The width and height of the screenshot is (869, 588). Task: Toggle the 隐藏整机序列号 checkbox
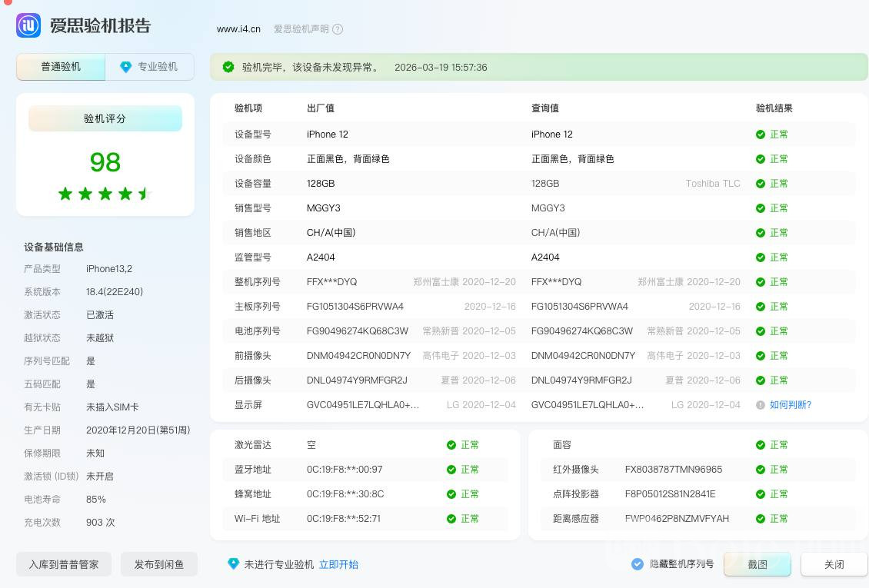(638, 564)
